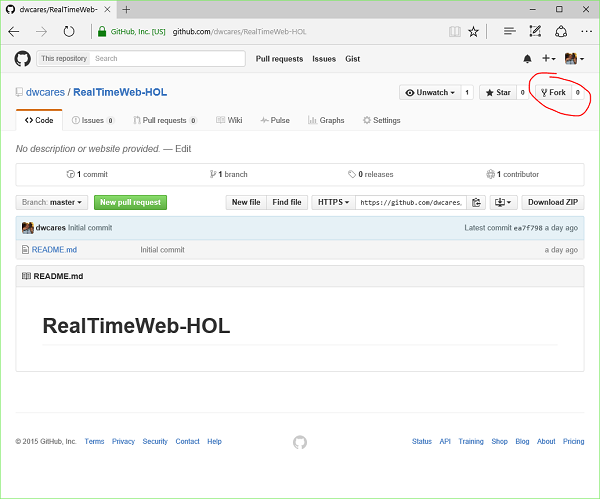Image resolution: width=600 pixels, height=499 pixels.
Task: Click the Find file button
Action: 287,202
